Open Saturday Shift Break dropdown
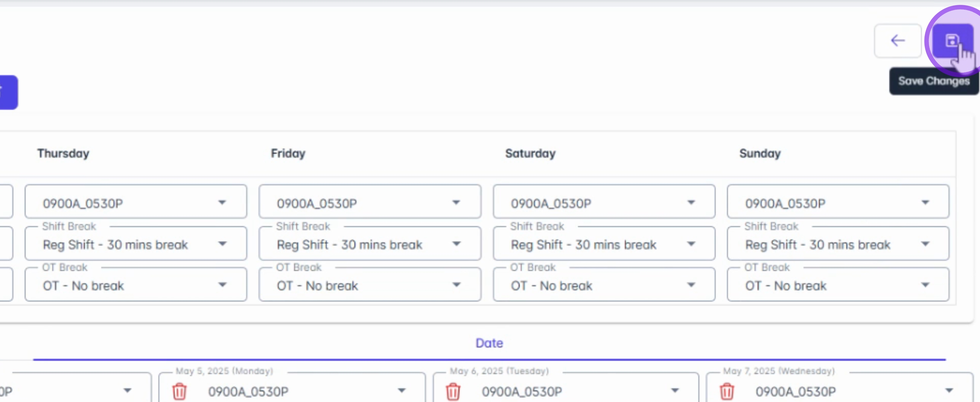 [690, 244]
